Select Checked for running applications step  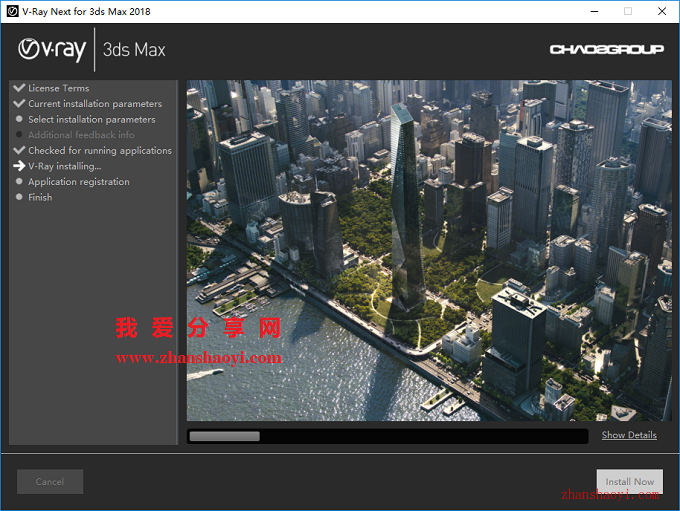100,151
